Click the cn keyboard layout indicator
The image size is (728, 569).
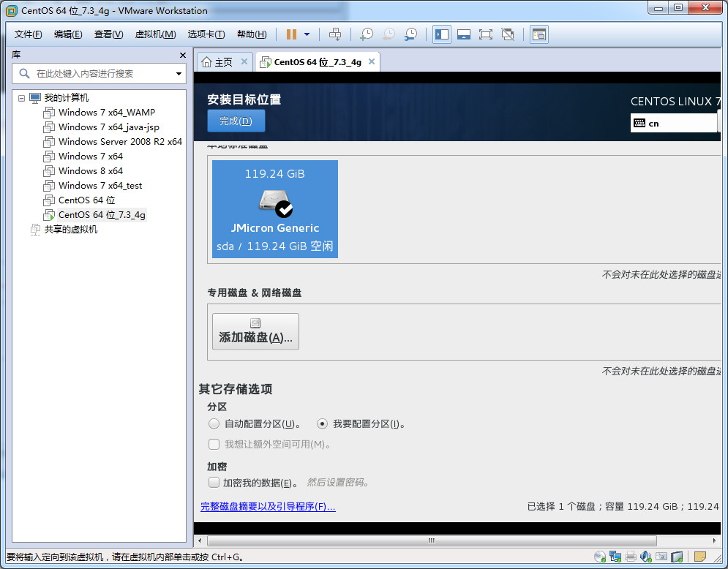tap(674, 123)
